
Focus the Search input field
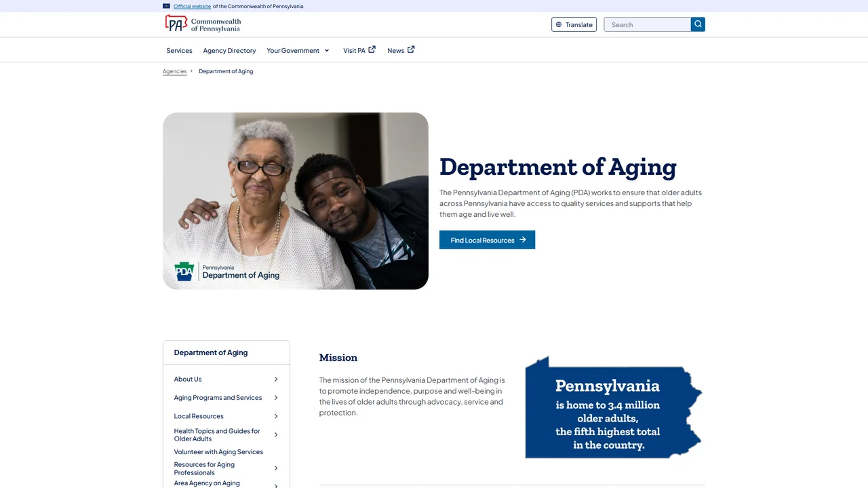[648, 24]
